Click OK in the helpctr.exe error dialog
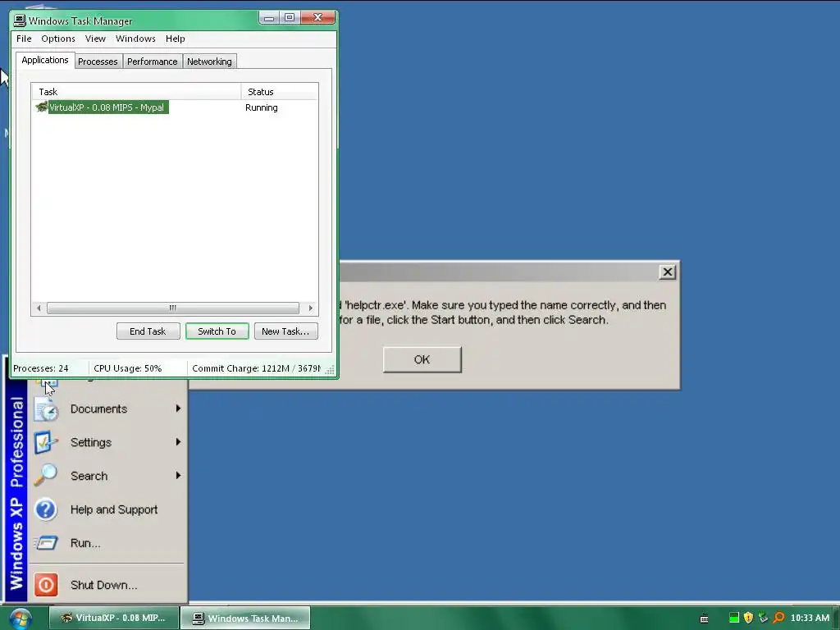This screenshot has height=630, width=840. pos(422,359)
